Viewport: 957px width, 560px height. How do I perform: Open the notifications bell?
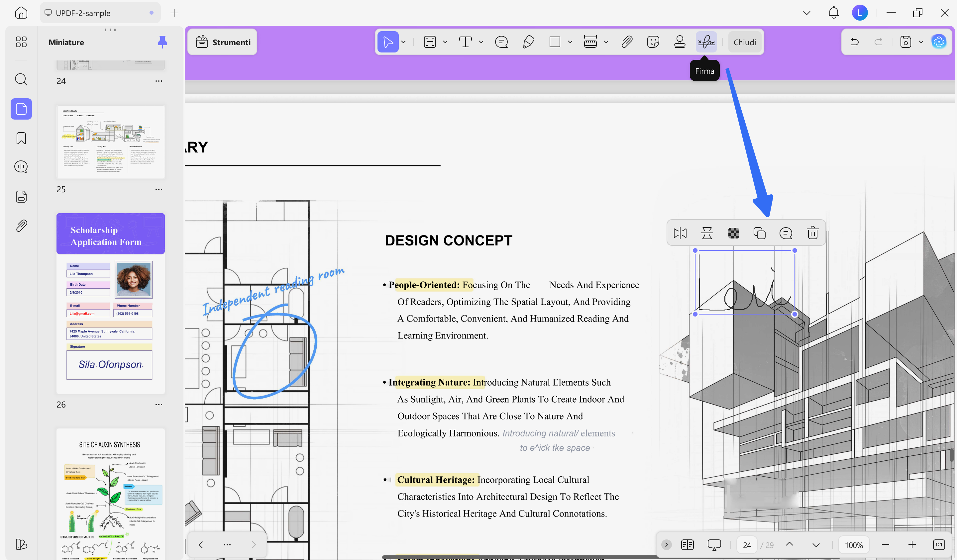[834, 13]
